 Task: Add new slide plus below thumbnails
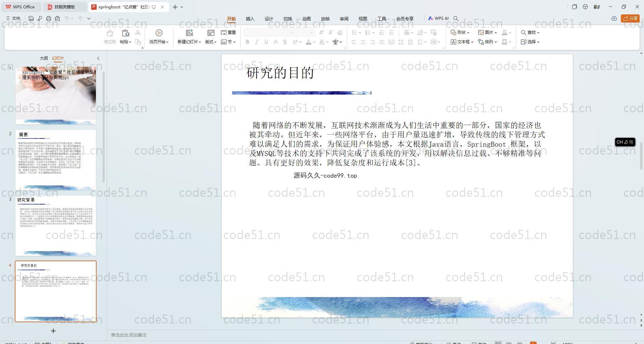click(x=53, y=331)
